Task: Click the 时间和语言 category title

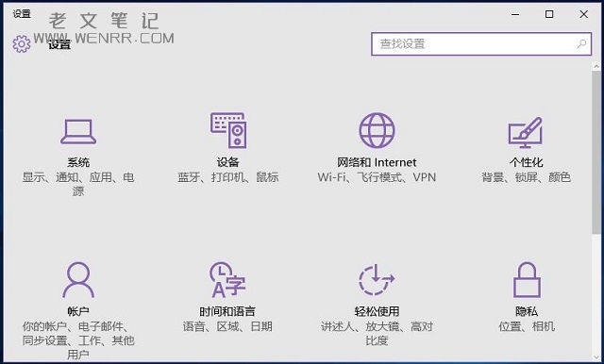Action: point(227,311)
